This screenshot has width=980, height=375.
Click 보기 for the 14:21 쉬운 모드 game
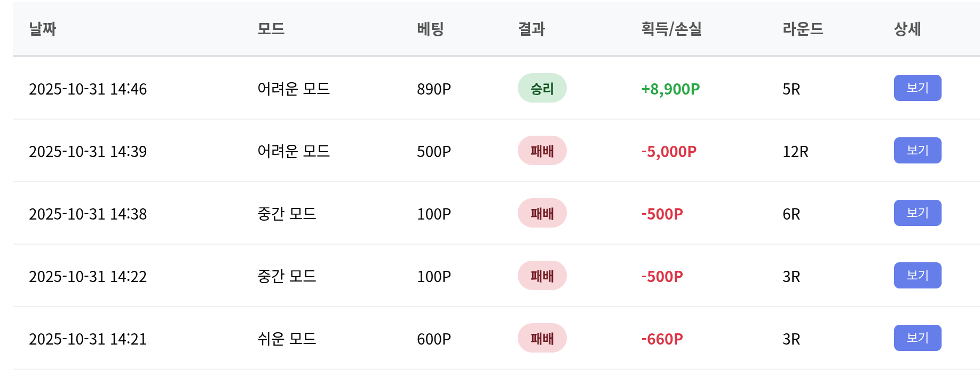tap(917, 338)
